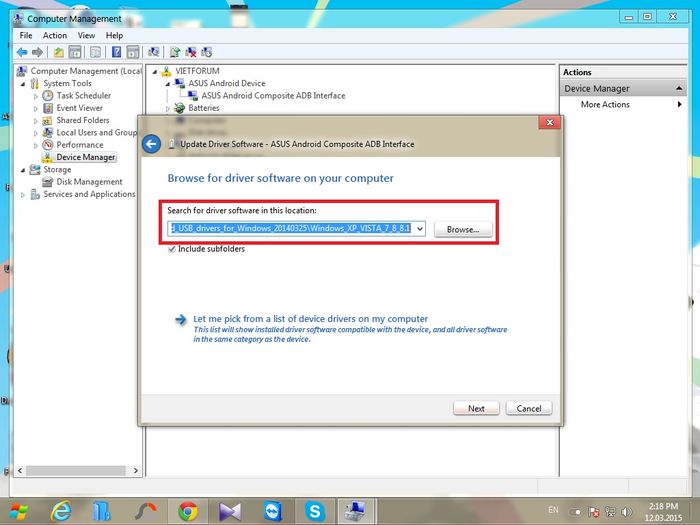Click the right arrow of the console tree scrollbar

pos(136,471)
